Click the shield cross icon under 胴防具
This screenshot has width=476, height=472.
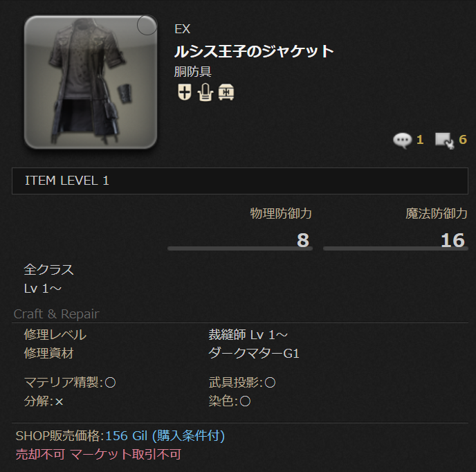click(184, 92)
